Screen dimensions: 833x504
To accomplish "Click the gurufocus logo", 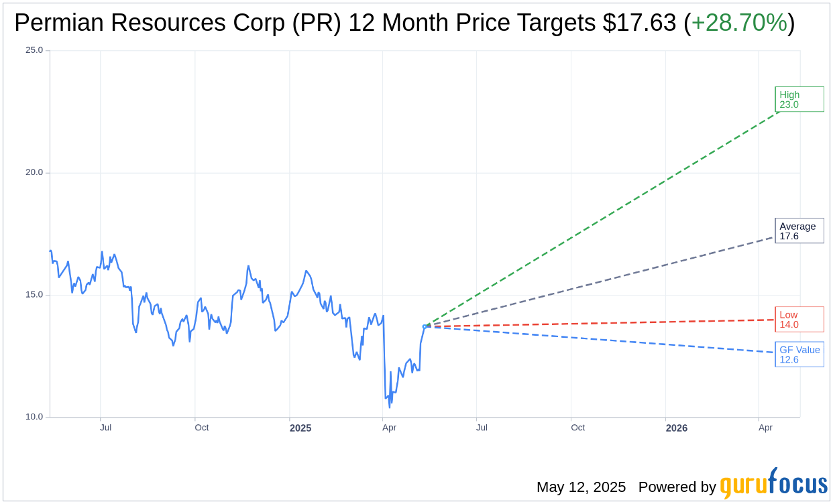I will tap(773, 483).
